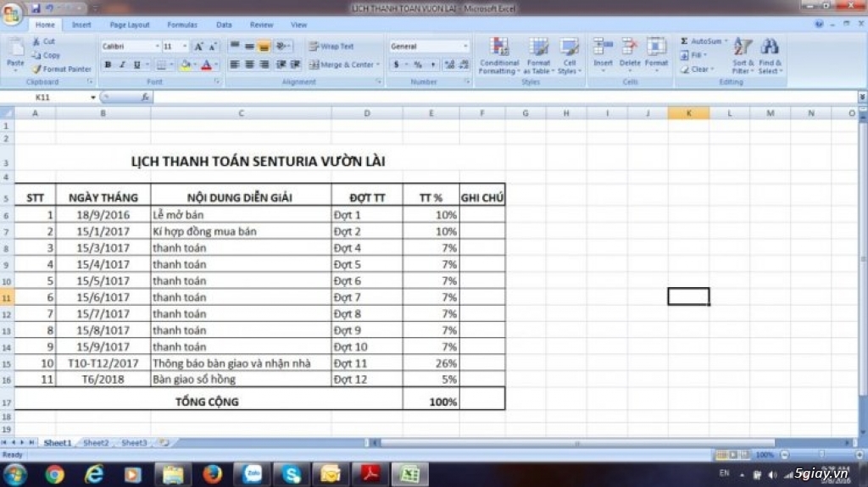This screenshot has height=487, width=868.
Task: Click Increase Decimal icon
Action: pyautogui.click(x=449, y=64)
